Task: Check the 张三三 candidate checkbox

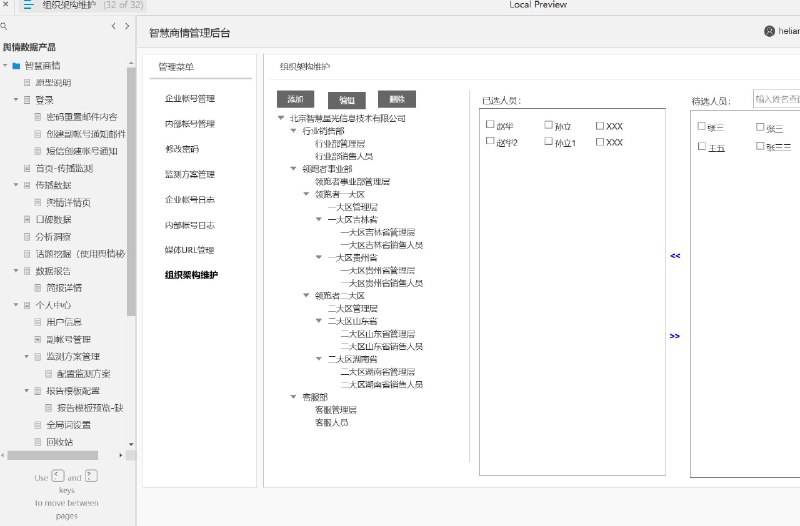Action: tap(760, 146)
